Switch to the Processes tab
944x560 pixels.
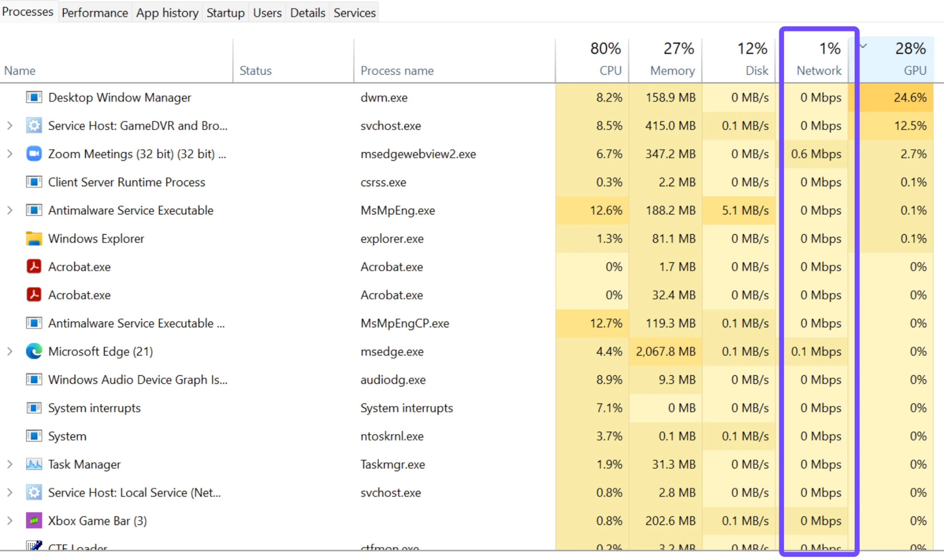tap(28, 12)
